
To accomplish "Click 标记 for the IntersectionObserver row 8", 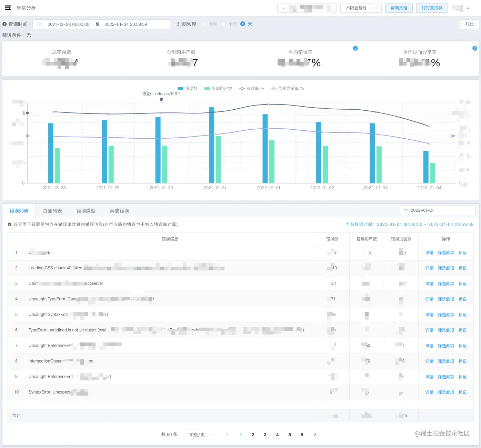I will click(x=462, y=361).
